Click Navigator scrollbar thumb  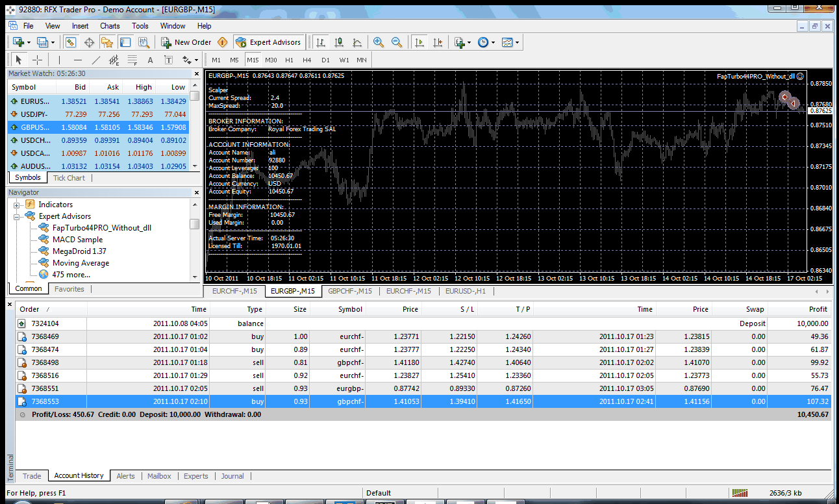coord(194,224)
